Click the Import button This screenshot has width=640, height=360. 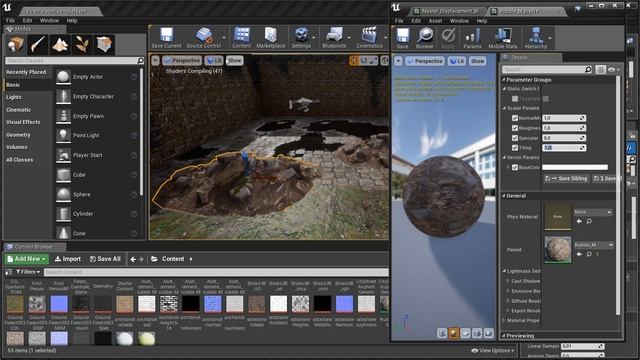(68, 259)
